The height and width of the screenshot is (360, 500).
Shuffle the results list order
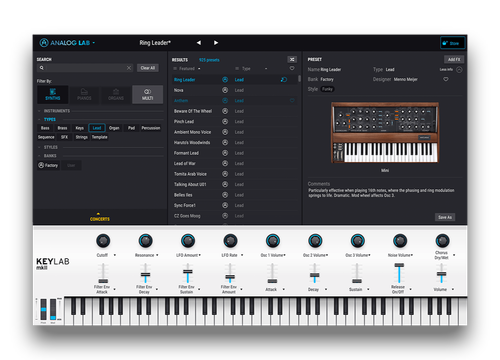[292, 59]
